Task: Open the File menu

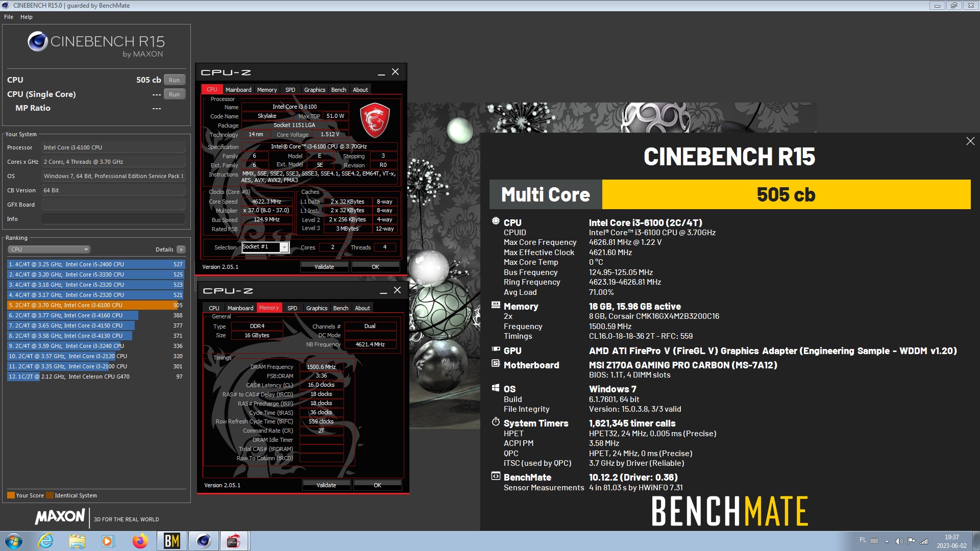Action: 9,17
